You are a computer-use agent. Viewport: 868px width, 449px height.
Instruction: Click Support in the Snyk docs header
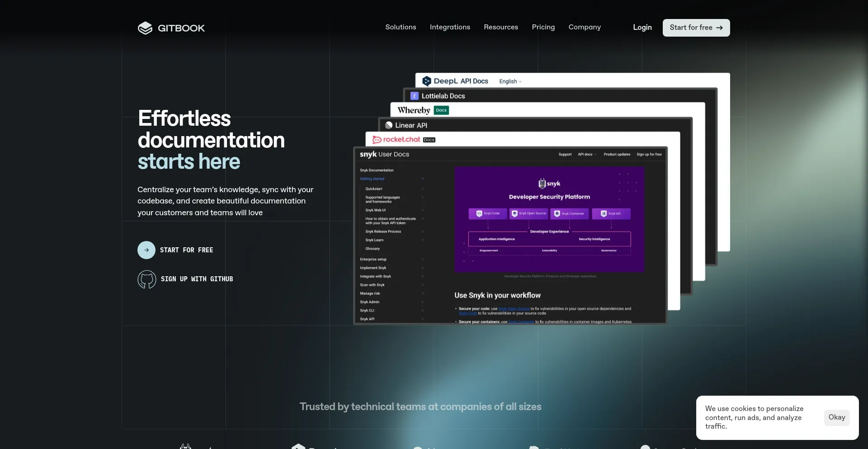pyautogui.click(x=565, y=155)
